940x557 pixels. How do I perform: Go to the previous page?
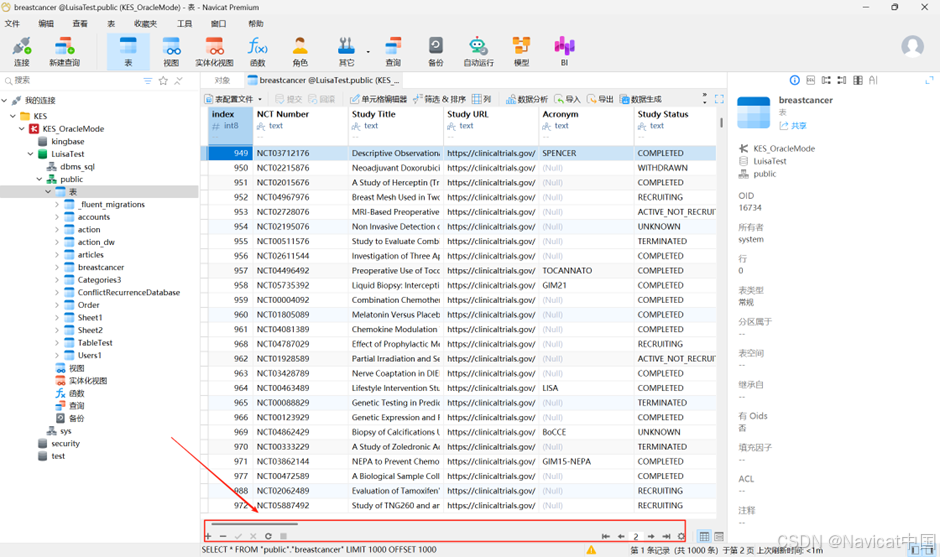point(621,536)
